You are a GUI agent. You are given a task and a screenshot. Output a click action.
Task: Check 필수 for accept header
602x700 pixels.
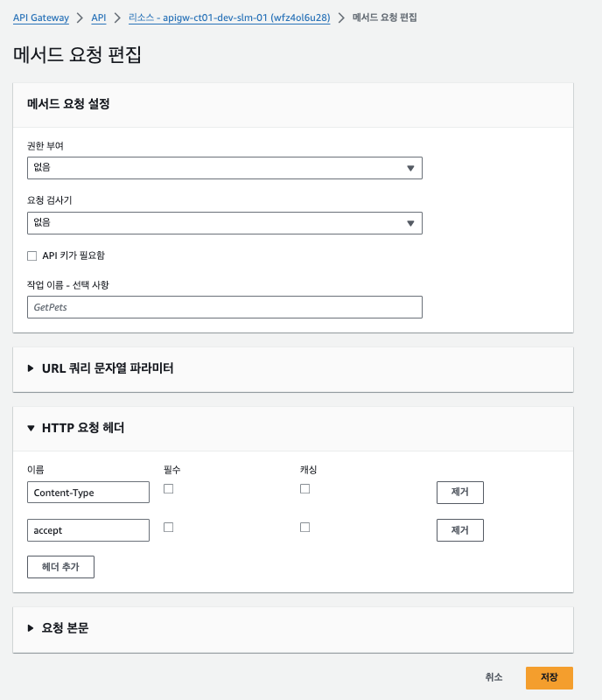pyautogui.click(x=168, y=528)
